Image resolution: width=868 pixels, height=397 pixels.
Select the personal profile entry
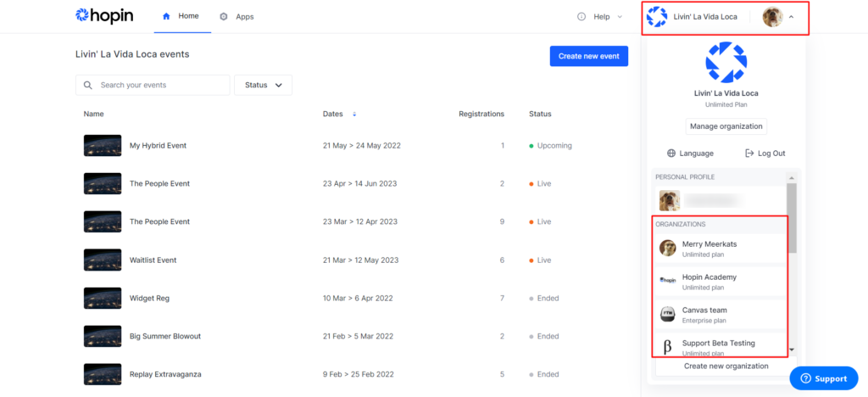coord(719,200)
